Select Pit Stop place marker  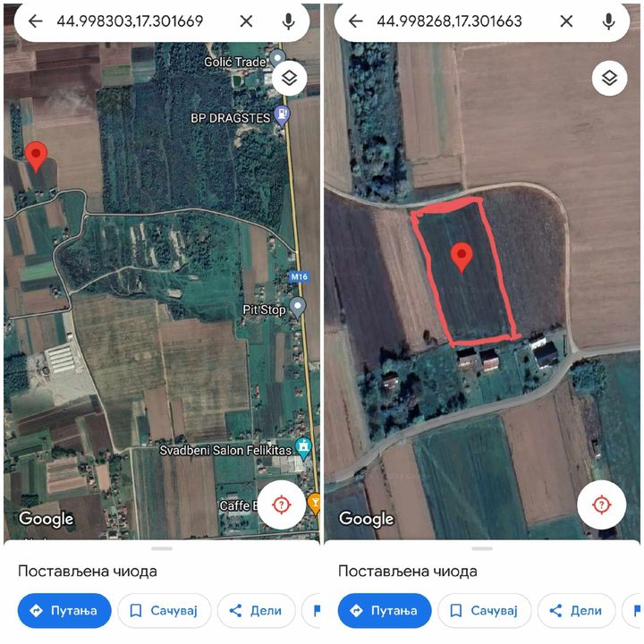point(298,307)
